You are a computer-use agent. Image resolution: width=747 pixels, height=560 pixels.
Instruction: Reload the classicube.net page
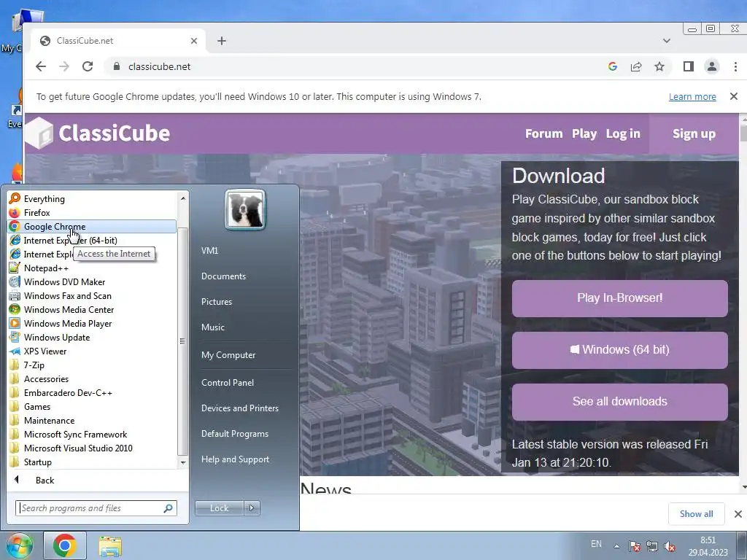tap(88, 66)
